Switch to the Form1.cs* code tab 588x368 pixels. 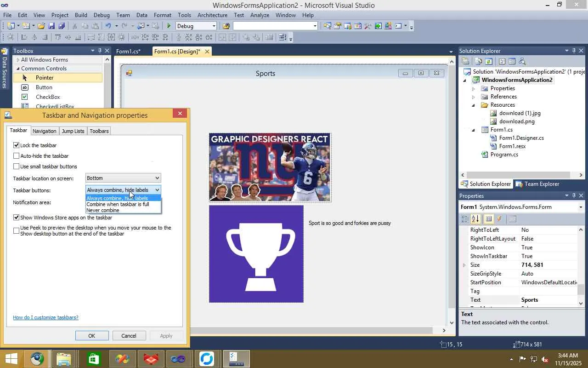pos(128,52)
